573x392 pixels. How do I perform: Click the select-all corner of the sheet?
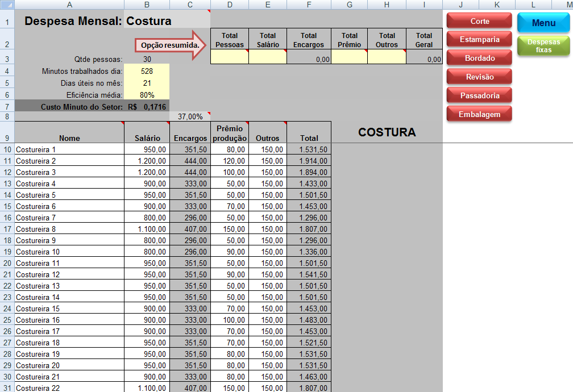7,5
